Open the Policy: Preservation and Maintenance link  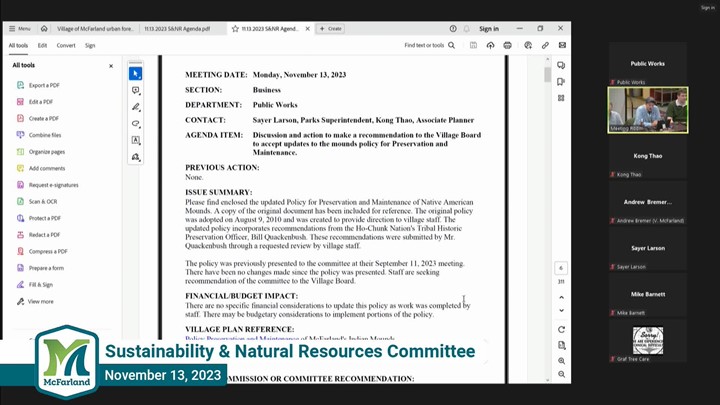(242, 338)
